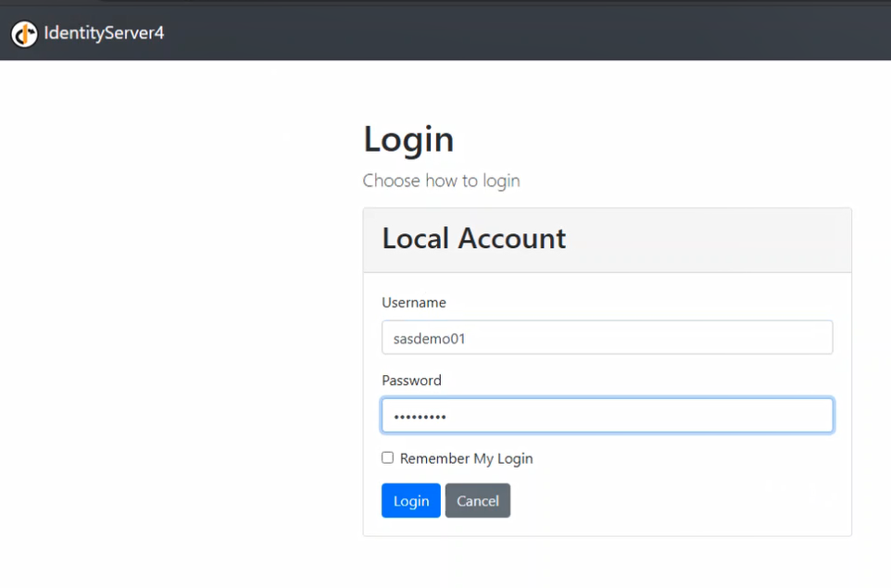The width and height of the screenshot is (891, 588).
Task: Focus the Username input field
Action: coord(607,338)
